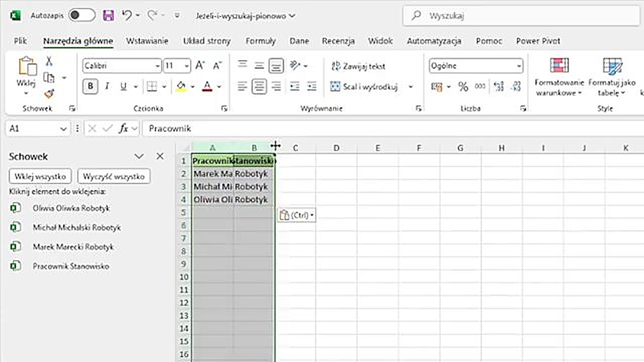Screen dimensions: 644x362
Task: Expand the Calibri font name dropdown
Action: 157,66
